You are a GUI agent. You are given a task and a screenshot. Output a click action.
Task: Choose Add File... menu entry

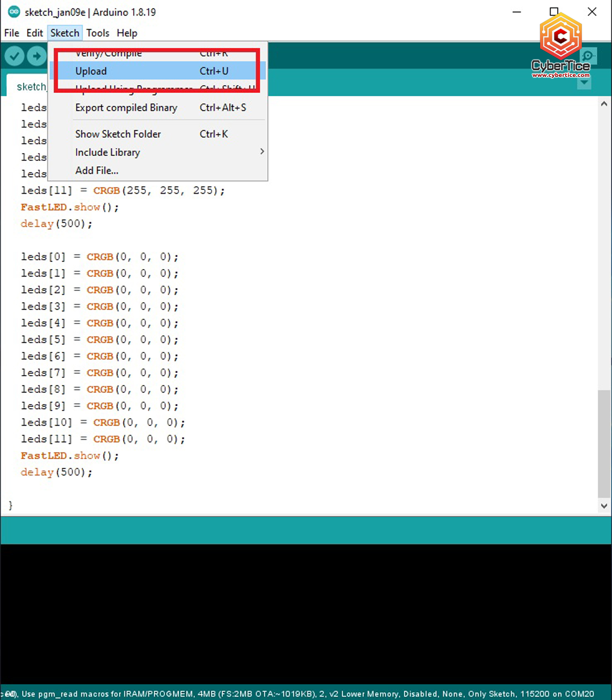[x=97, y=171]
